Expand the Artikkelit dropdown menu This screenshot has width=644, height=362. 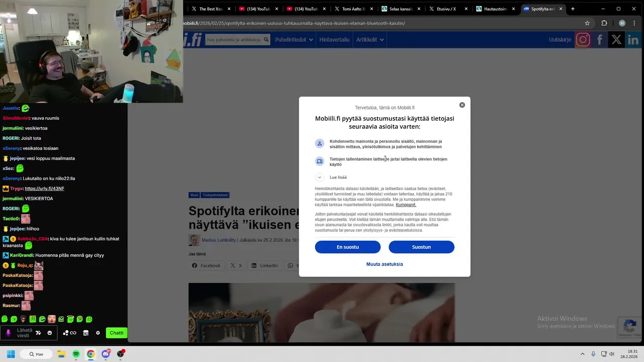370,40
